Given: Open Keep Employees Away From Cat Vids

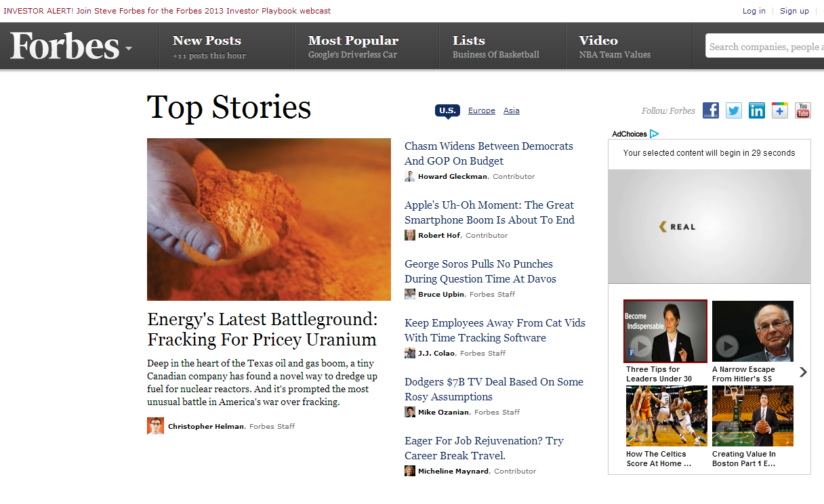Looking at the screenshot, I should pyautogui.click(x=495, y=331).
